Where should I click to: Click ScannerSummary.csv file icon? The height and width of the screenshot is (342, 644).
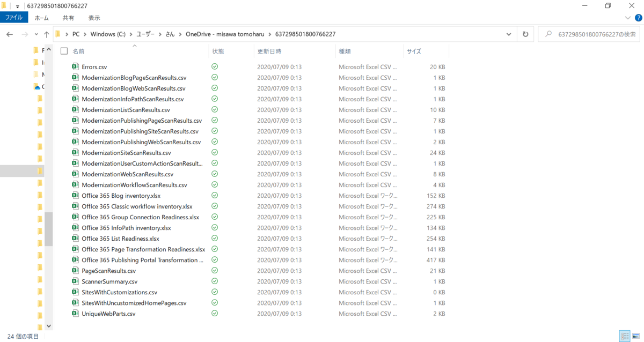coord(75,281)
